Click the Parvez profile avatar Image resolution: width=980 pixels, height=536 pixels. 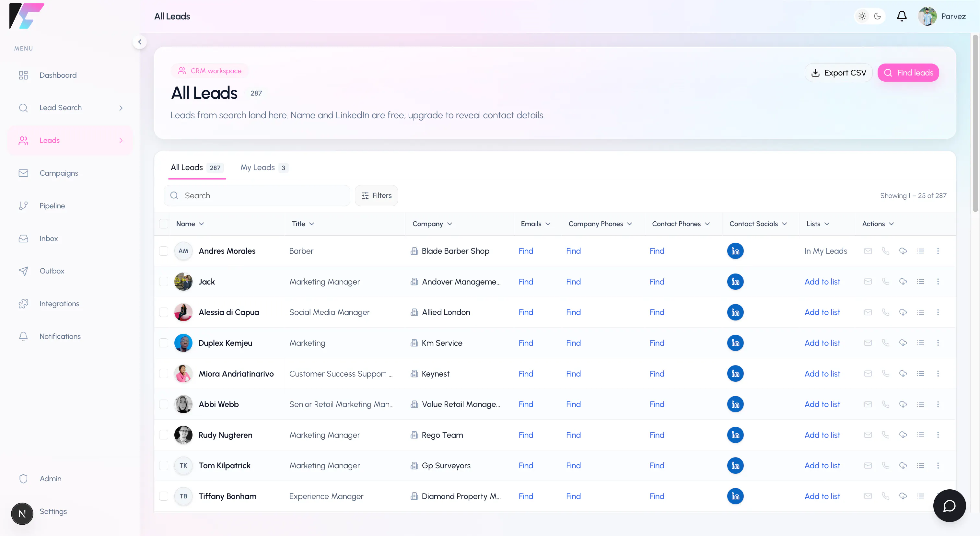(x=927, y=16)
